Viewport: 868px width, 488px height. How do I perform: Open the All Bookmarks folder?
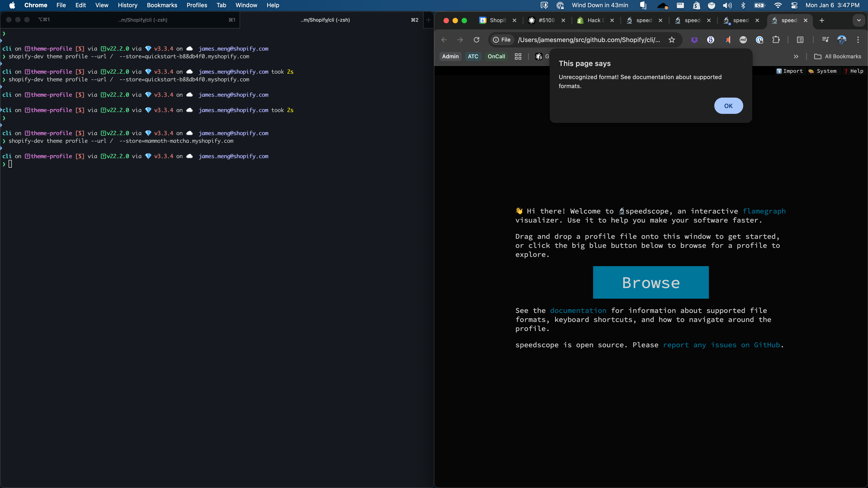tap(838, 56)
